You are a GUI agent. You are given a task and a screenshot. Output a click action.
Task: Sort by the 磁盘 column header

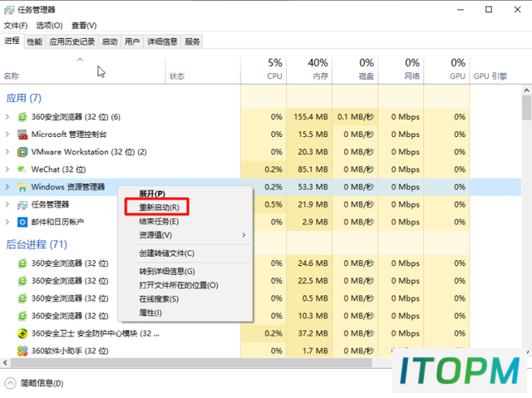355,71
